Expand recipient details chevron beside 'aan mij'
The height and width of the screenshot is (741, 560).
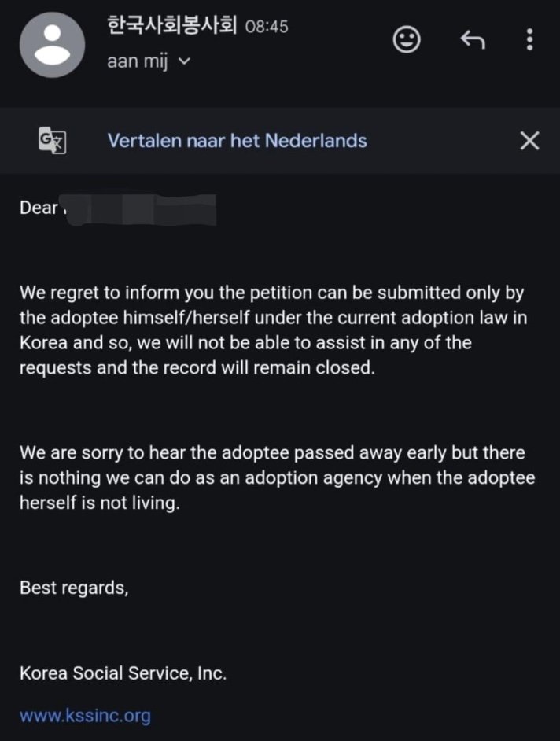click(x=184, y=61)
